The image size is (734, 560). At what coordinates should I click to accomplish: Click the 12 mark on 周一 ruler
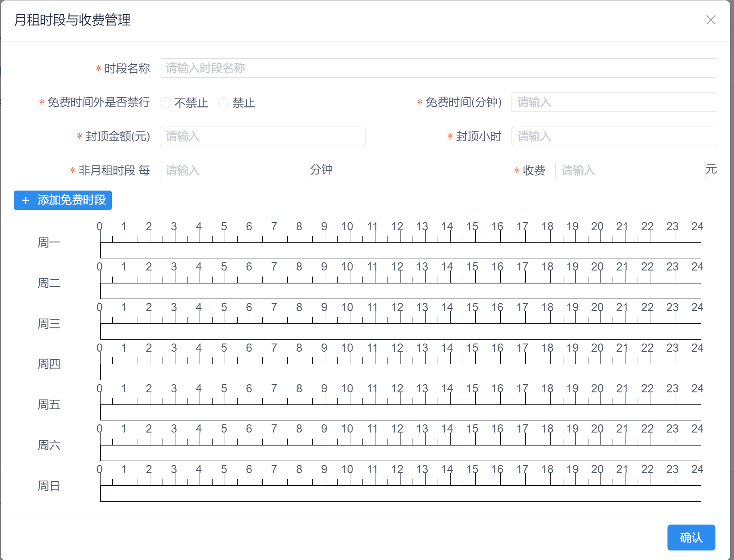click(x=397, y=226)
